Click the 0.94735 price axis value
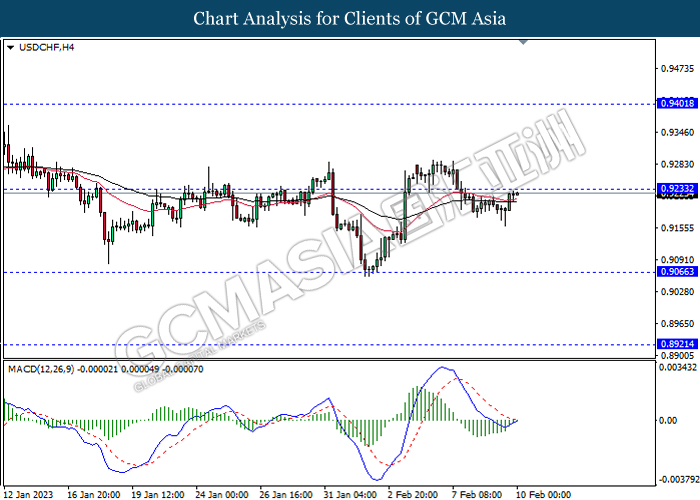The image size is (700, 500). [677, 68]
